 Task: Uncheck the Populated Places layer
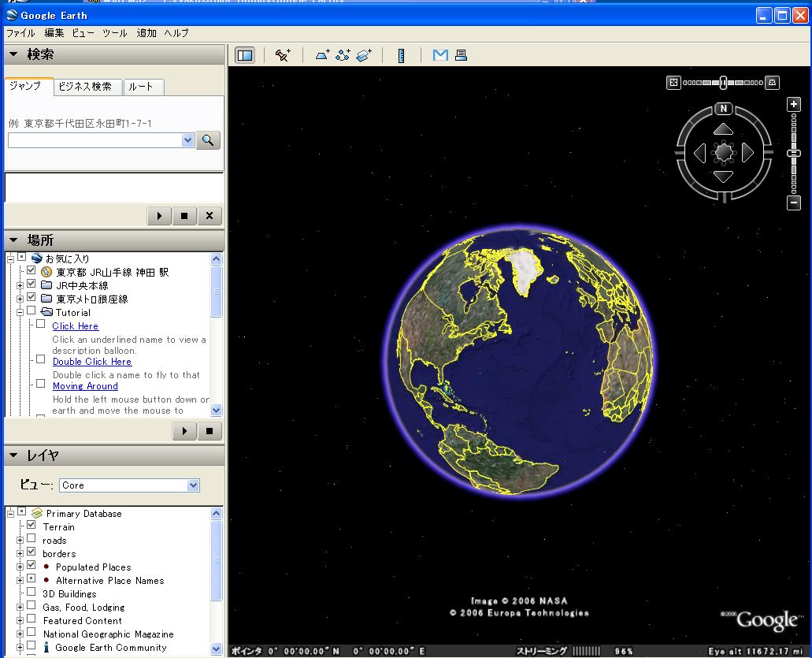click(31, 565)
